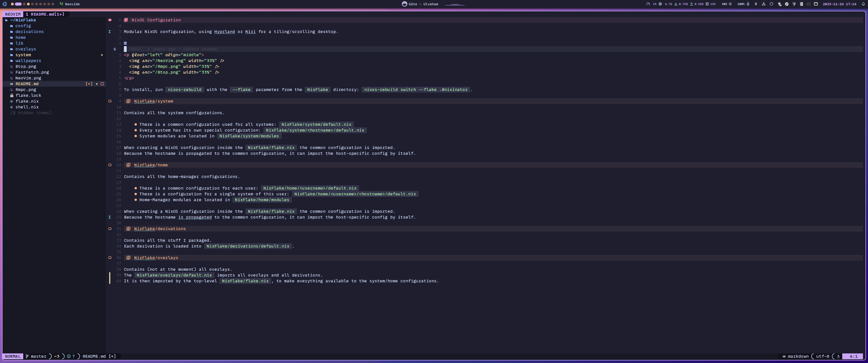Click the Bluetooth icon in system tray

tap(756, 4)
